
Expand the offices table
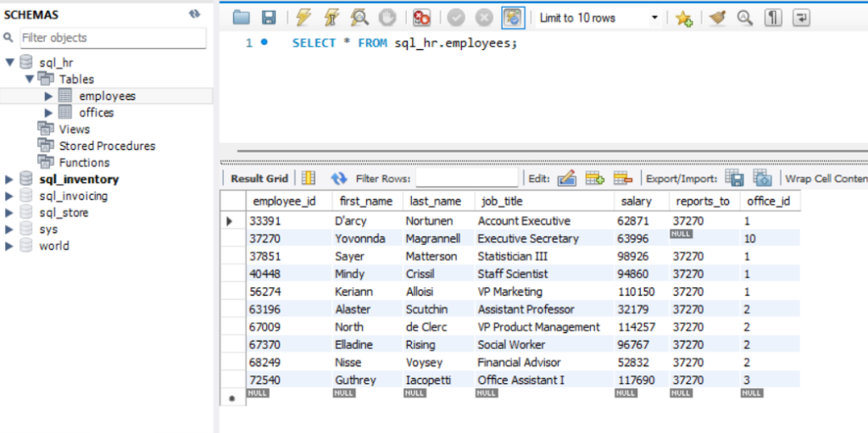(x=48, y=113)
